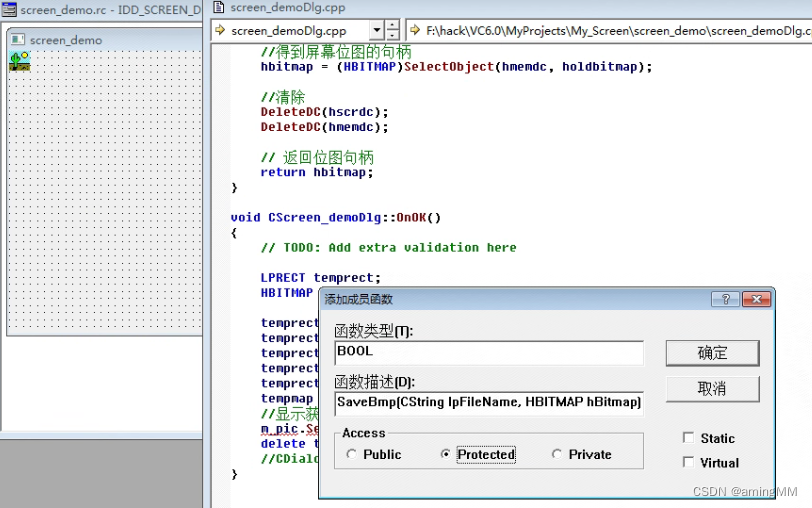Click the arrow icon beside the file combo box
Screen dimensions: 812x508
tap(220, 31)
